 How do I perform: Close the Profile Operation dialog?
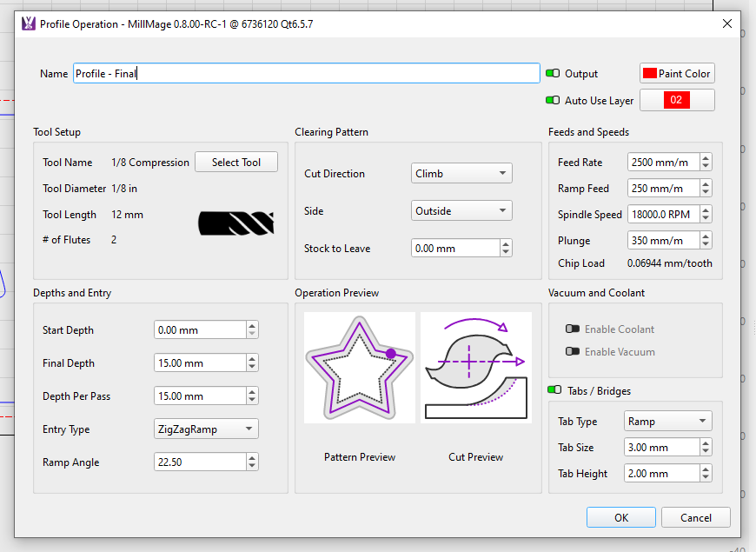[x=727, y=23]
